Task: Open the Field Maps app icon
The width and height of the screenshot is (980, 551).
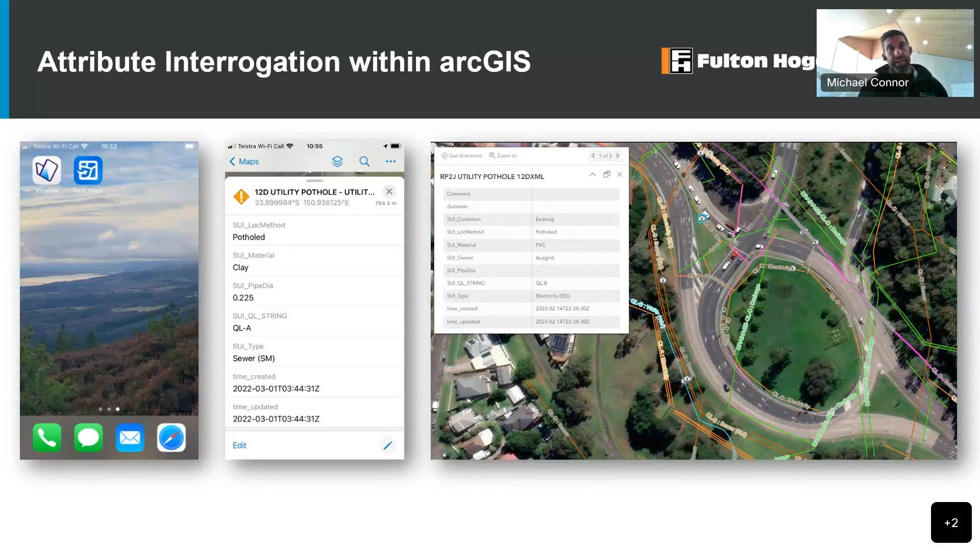Action: pyautogui.click(x=88, y=170)
